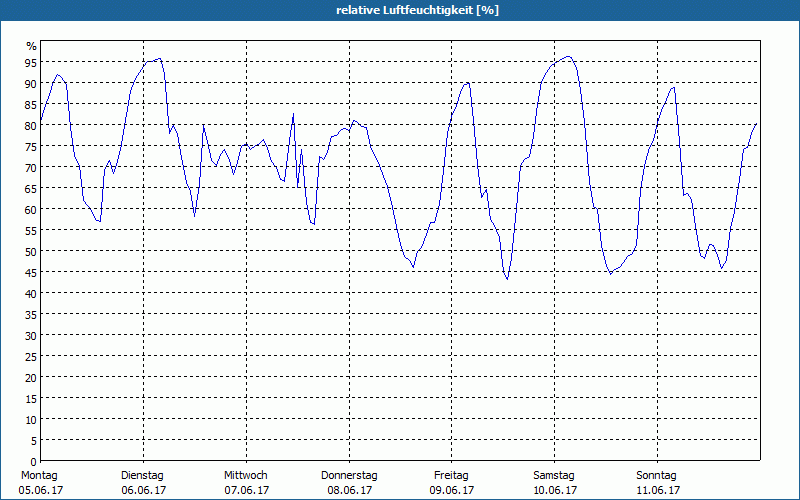Click the y-axis value '90'
Image resolution: width=800 pixels, height=500 pixels.
31,84
